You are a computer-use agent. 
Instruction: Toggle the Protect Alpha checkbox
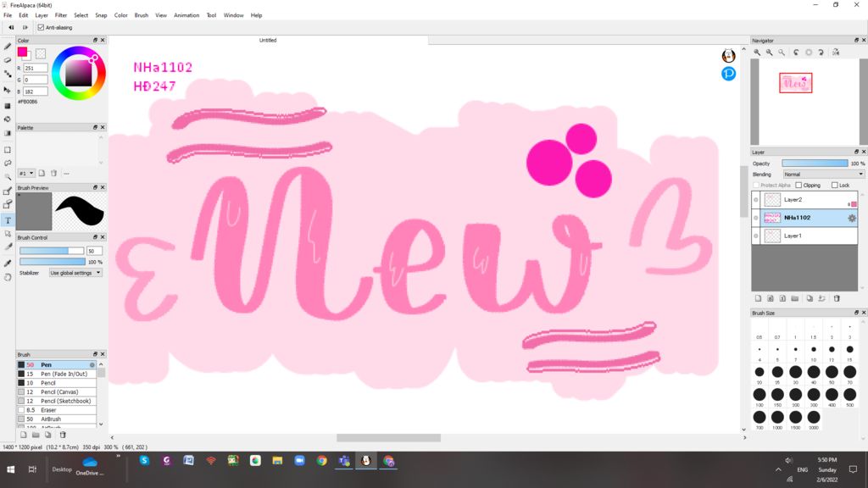[756, 186]
